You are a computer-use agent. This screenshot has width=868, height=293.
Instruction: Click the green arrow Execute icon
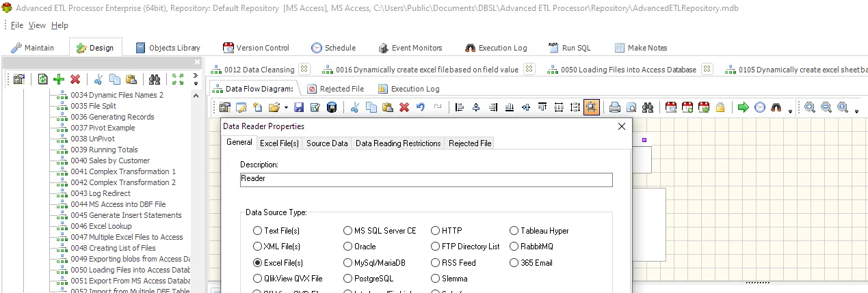(x=744, y=107)
